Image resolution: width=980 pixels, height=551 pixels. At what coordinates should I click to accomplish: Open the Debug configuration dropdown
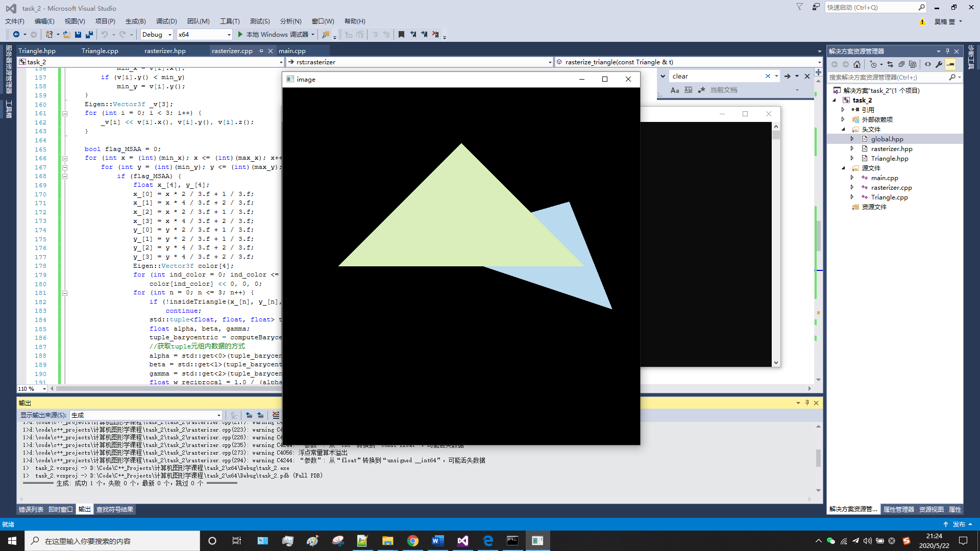point(170,34)
